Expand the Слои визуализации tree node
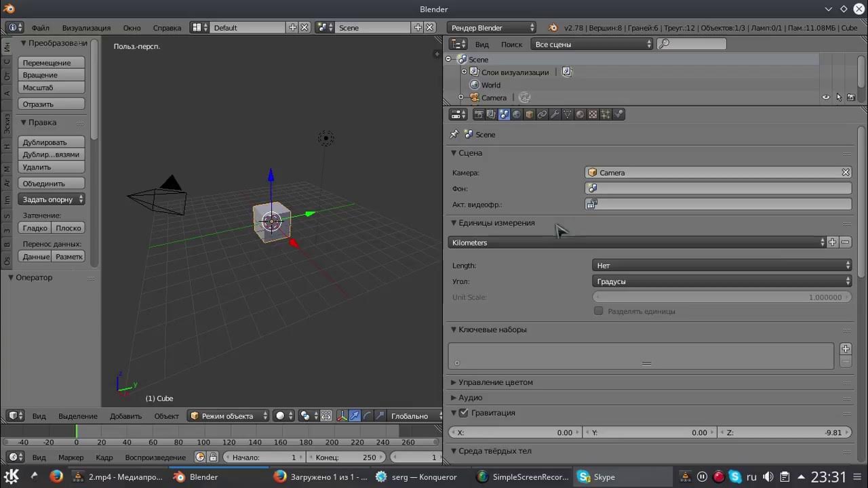The width and height of the screenshot is (868, 488). click(x=464, y=72)
